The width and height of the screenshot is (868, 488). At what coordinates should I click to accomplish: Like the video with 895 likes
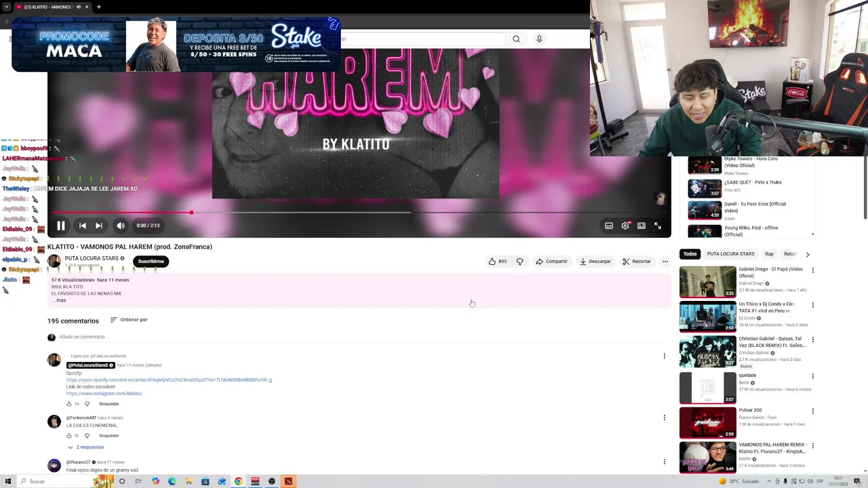497,262
